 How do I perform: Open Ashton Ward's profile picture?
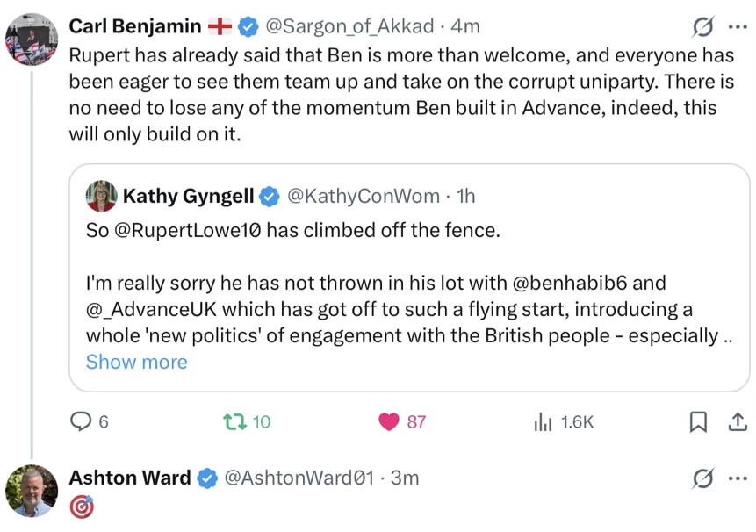31,490
